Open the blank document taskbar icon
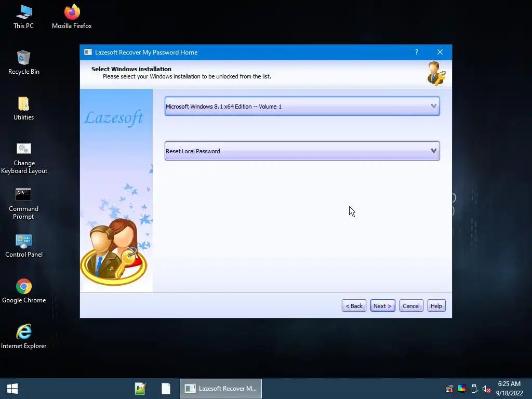Screen dimensions: 532x399 (x=166, y=389)
